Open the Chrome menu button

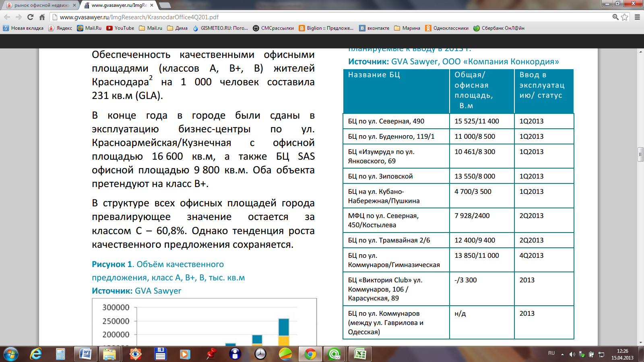637,17
